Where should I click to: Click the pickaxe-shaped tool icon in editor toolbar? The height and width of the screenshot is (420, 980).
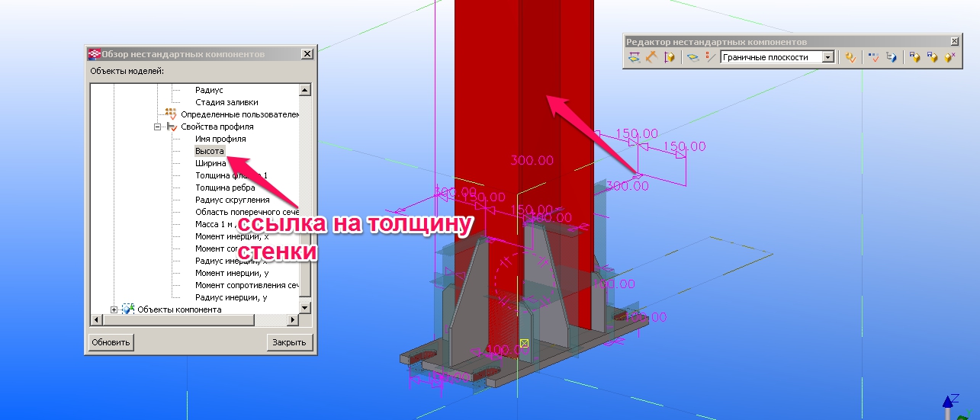coord(651,57)
